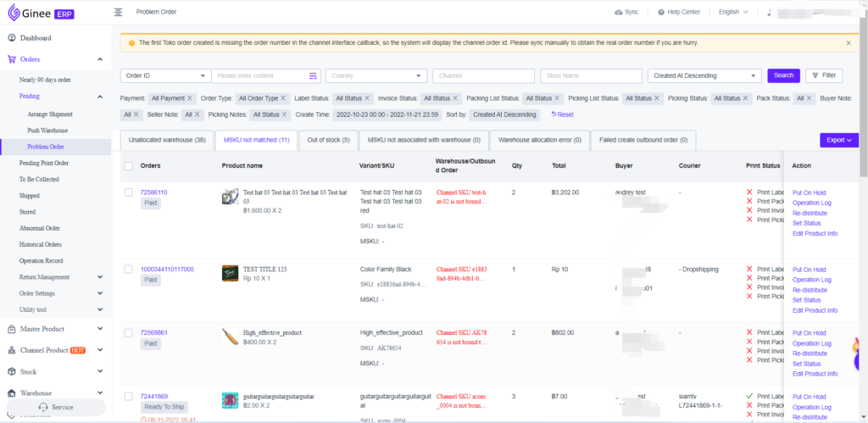Click the cricket bat product thumbnail

pyautogui.click(x=230, y=337)
